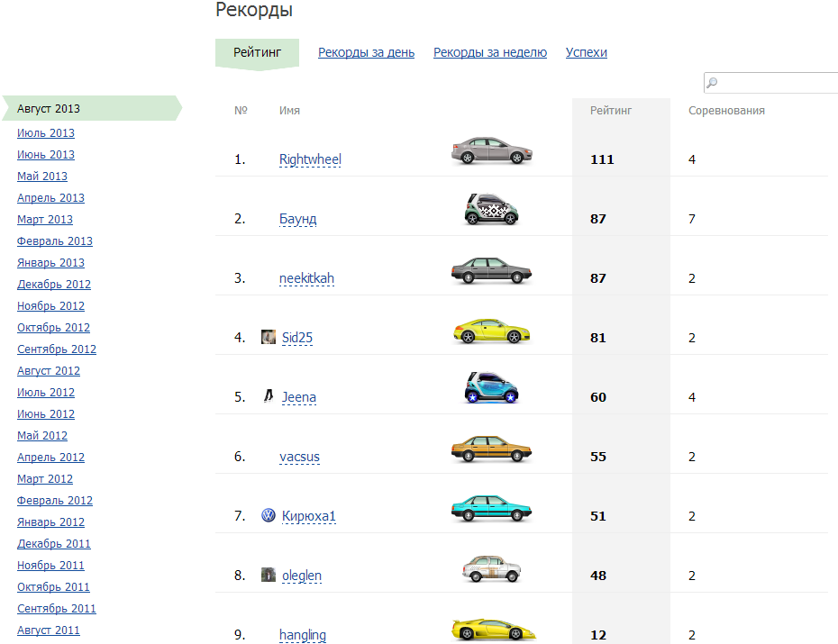Open Февраль 2012 records
Viewport: 838px width, 644px height.
pyautogui.click(x=54, y=501)
